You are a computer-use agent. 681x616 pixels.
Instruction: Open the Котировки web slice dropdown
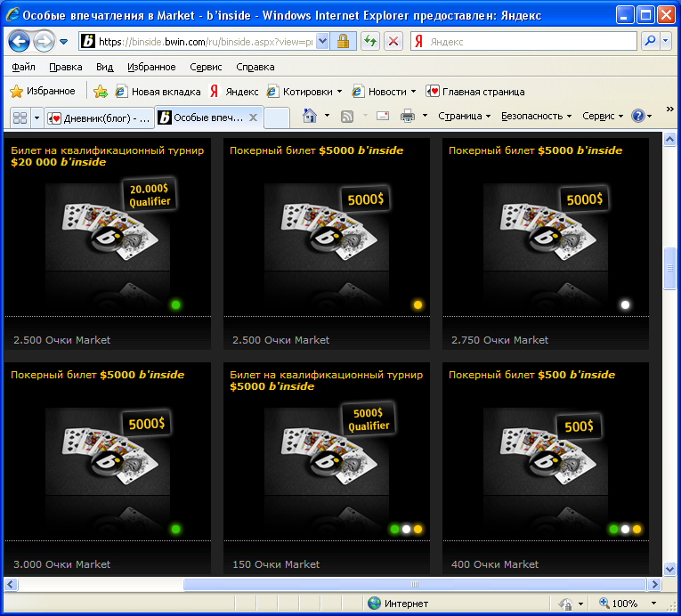(x=339, y=91)
